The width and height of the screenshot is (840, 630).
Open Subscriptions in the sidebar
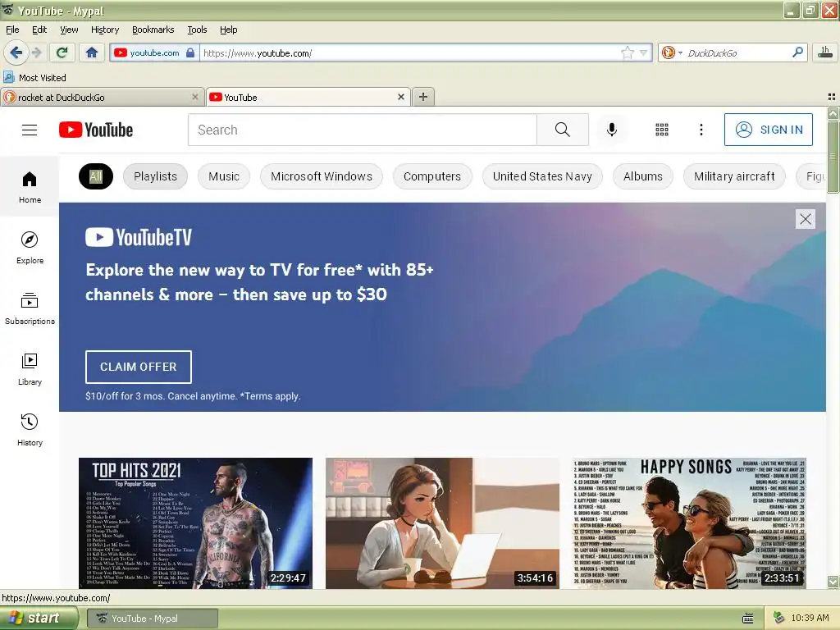pos(30,308)
